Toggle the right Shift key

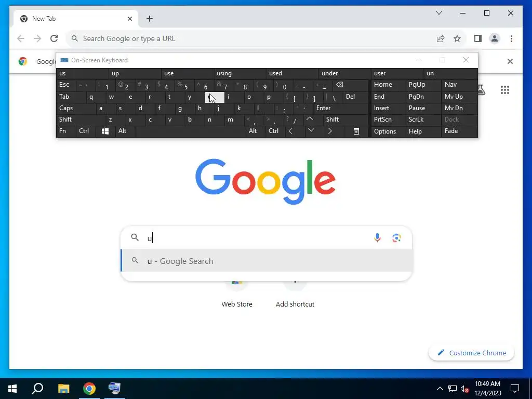345,119
